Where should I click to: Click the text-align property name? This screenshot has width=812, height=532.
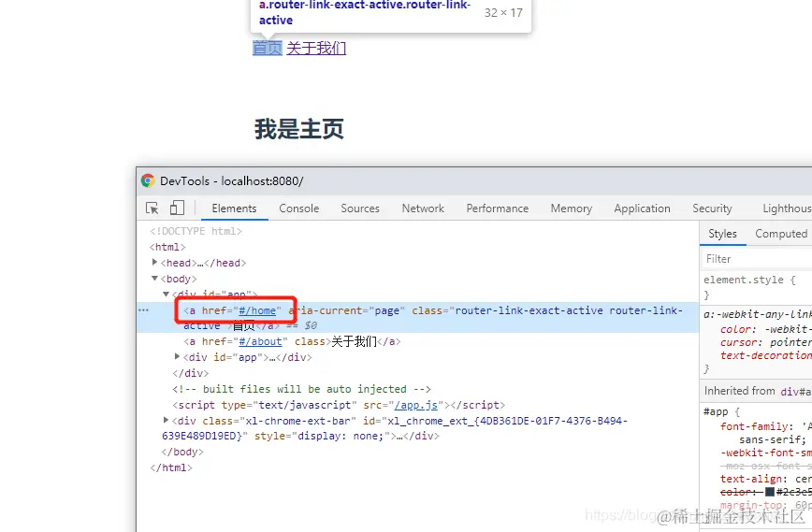[751, 479]
